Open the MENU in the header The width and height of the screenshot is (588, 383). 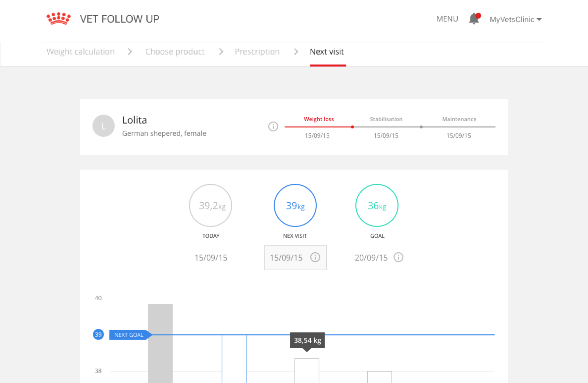447,19
